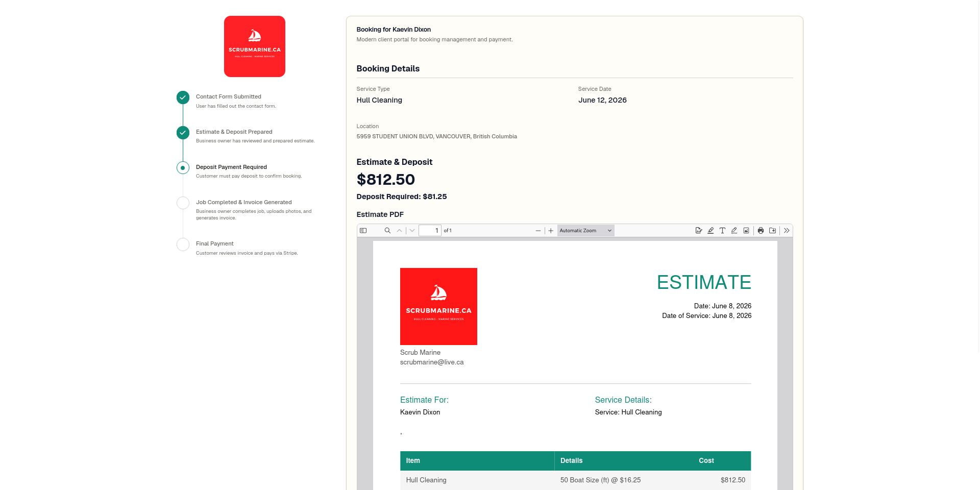Click 'Kaevin Dixon' under Estimate For
980x490 pixels.
click(x=420, y=412)
